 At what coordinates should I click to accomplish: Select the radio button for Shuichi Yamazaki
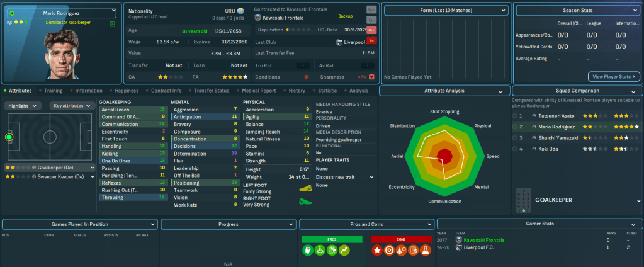516,137
